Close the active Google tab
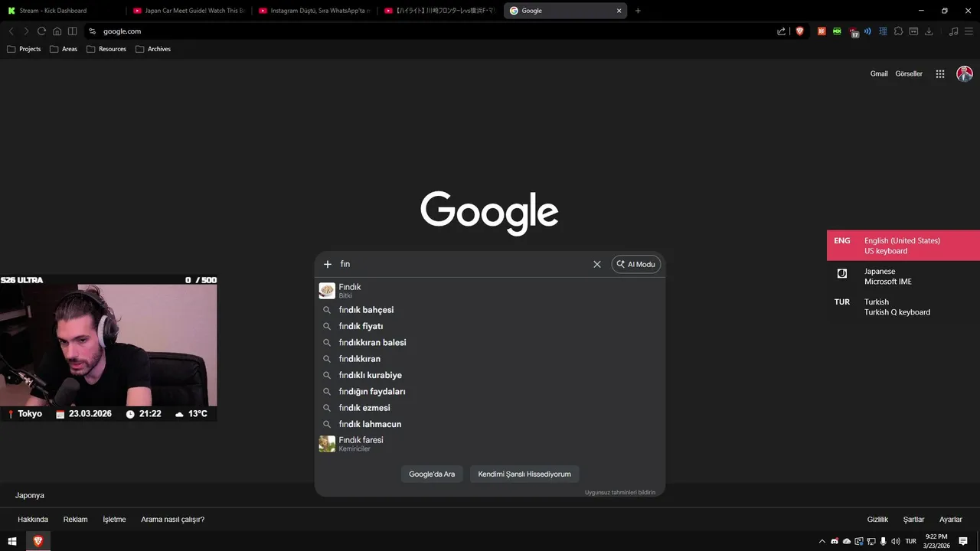This screenshot has height=551, width=980. coord(619,11)
